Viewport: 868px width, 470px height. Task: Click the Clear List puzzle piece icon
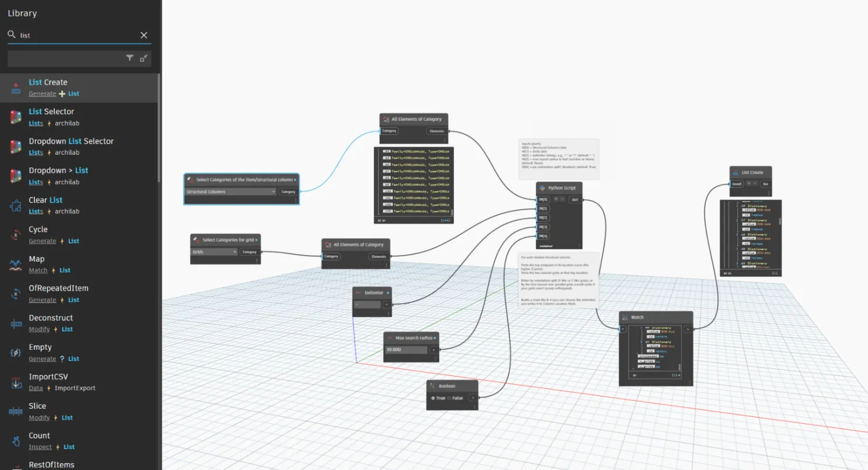tap(16, 206)
